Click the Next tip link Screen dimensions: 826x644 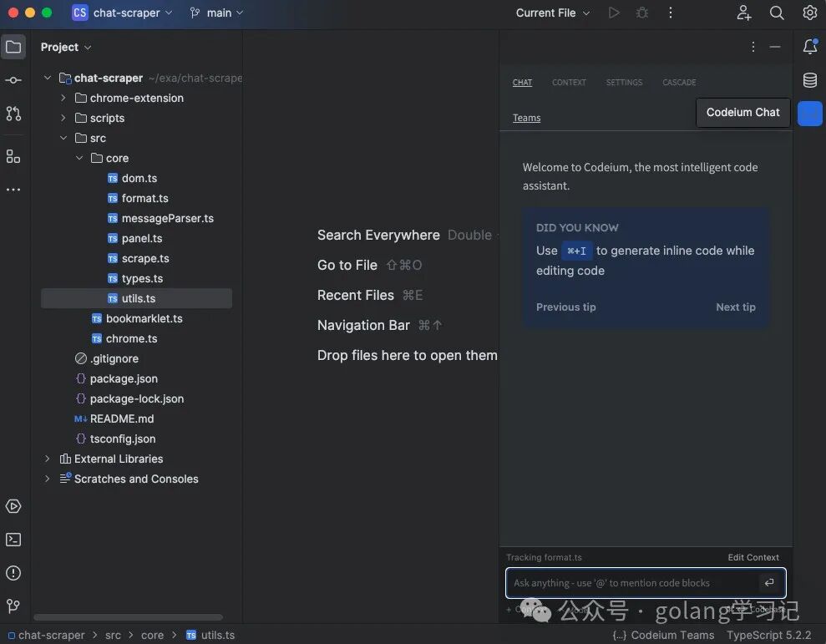click(x=735, y=307)
